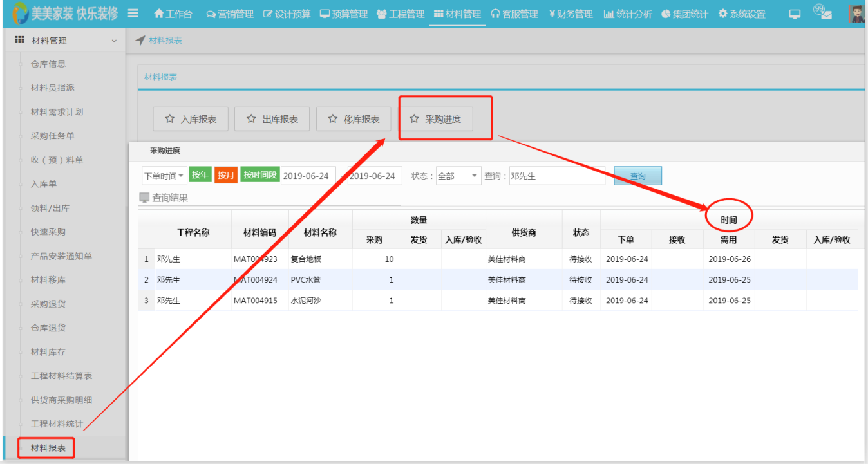
Task: Open 出库报表 report button
Action: pyautogui.click(x=272, y=119)
